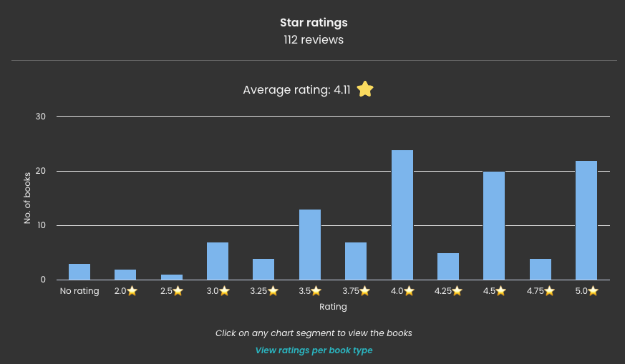The height and width of the screenshot is (364, 625).
Task: Click the 2.5 star rating bar
Action: pyautogui.click(x=172, y=277)
